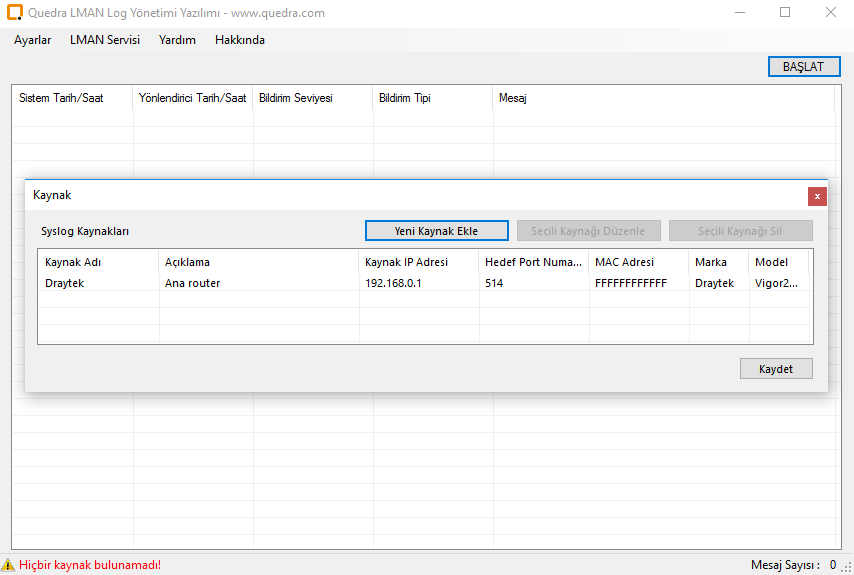Click the Mesaj column header in log table

[x=512, y=98]
